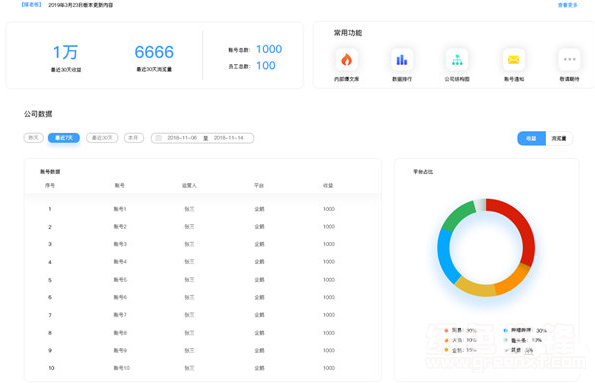Switch to the 浏览量 view

click(559, 139)
